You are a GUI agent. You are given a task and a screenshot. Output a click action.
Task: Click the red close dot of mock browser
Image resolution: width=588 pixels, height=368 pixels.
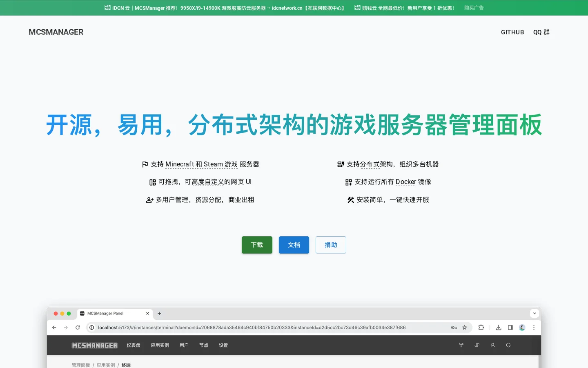tap(56, 314)
